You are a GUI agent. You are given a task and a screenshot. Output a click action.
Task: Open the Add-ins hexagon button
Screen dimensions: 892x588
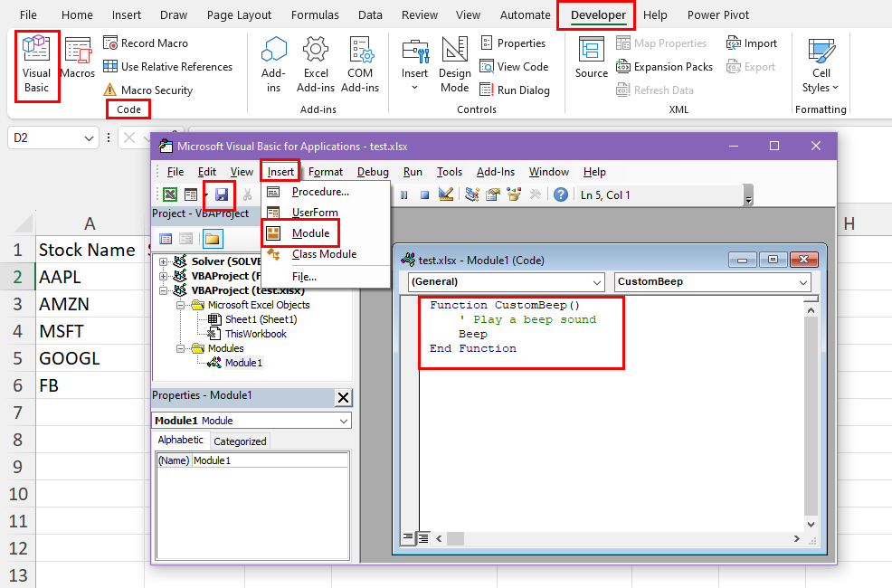[x=273, y=64]
